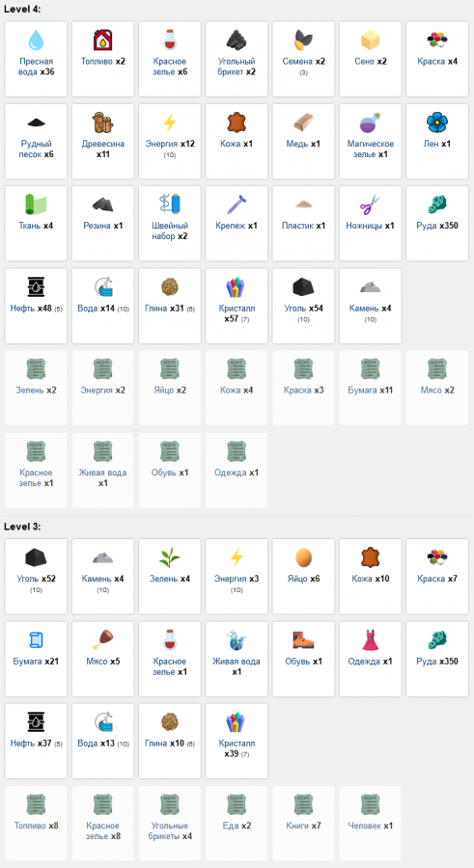Click the lightning bolt icon above Энергия x12
474x868 pixels.
click(x=170, y=122)
